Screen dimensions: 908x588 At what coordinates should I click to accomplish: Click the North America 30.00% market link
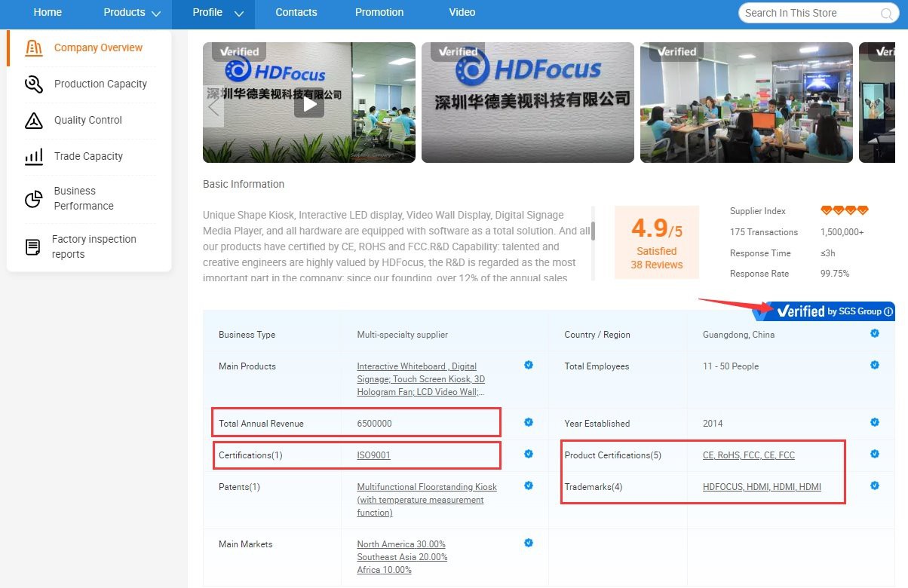click(400, 544)
